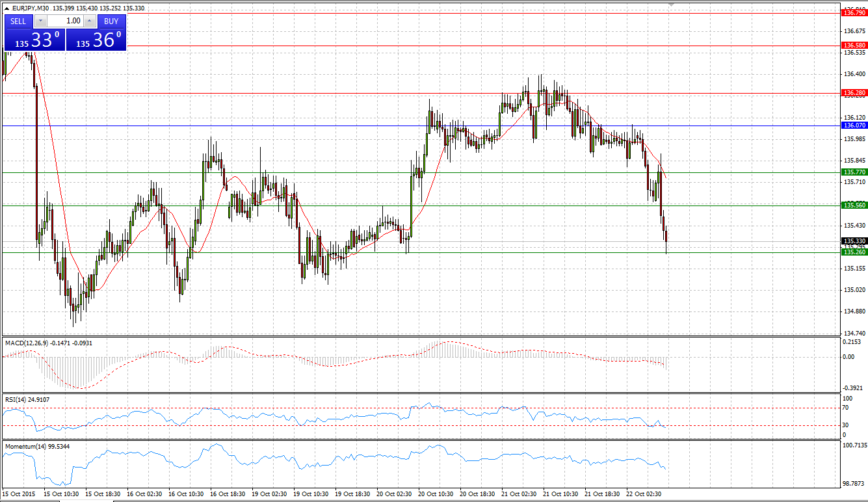This screenshot has width=868, height=502.
Task: Click the Momentum scale value 100.7135
Action: click(854, 445)
